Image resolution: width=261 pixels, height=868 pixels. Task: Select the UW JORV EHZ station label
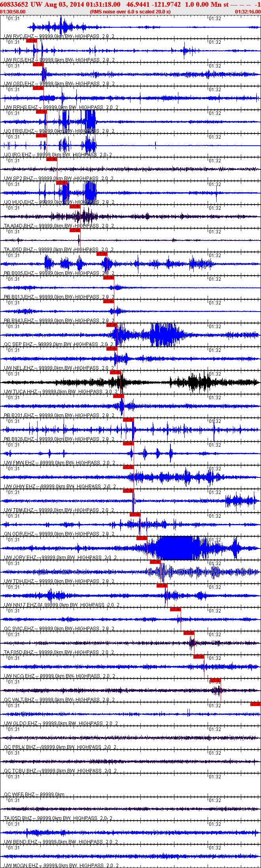click(61, 558)
